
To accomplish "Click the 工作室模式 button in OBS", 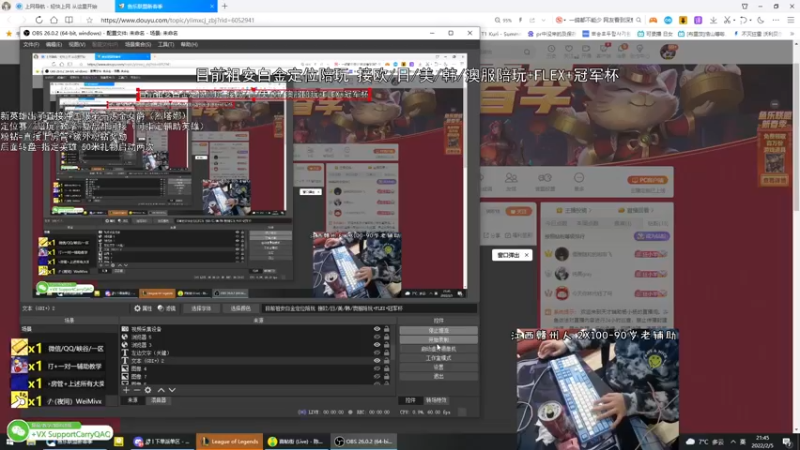I will coord(438,358).
